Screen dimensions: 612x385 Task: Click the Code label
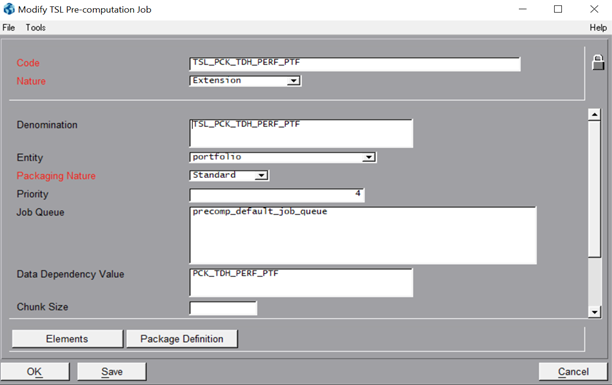coord(28,63)
